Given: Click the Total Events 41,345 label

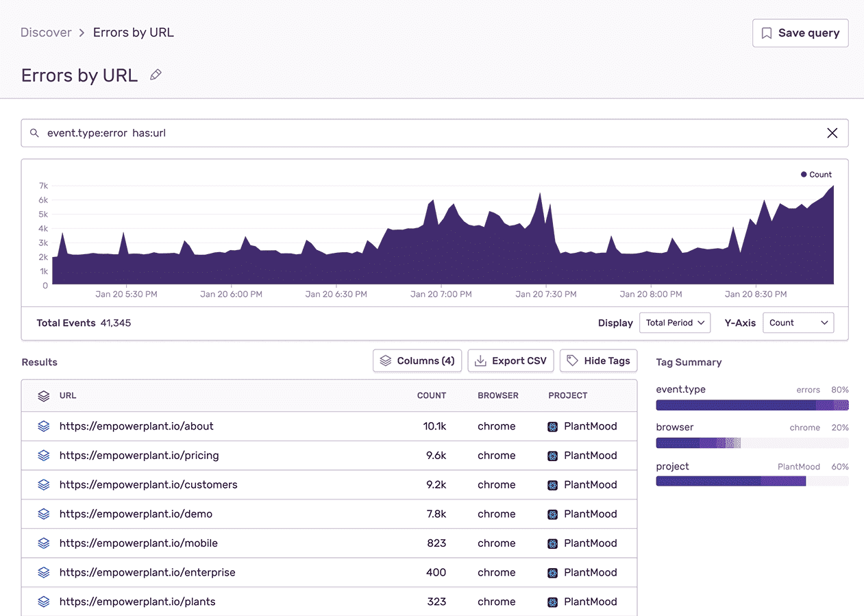Looking at the screenshot, I should [x=84, y=323].
